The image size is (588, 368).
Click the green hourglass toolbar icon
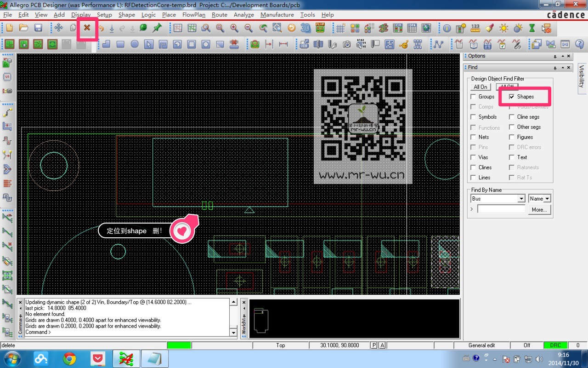(x=532, y=28)
